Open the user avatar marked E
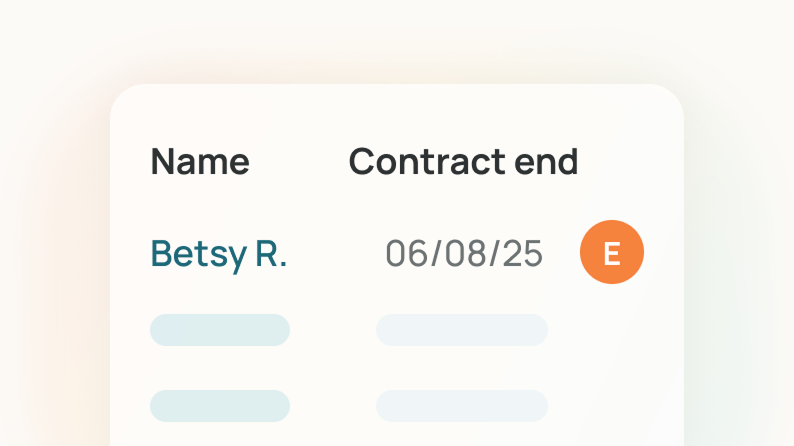The image size is (794, 446). (612, 253)
